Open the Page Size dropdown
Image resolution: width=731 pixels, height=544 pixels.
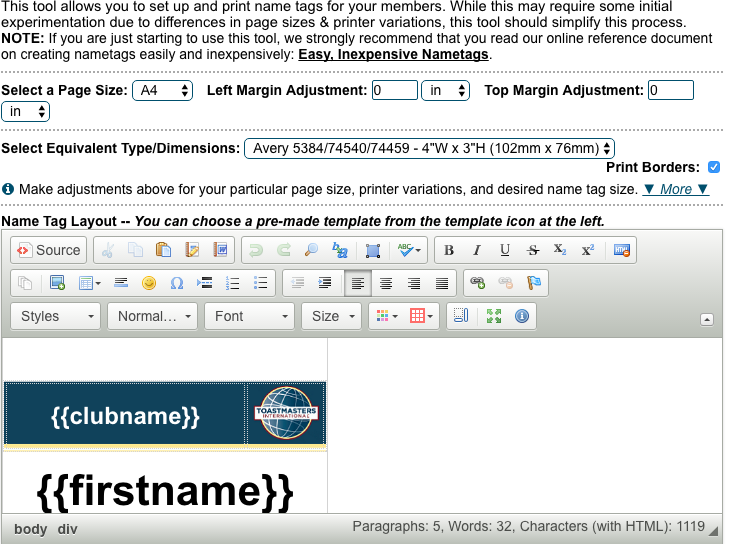click(x=162, y=90)
